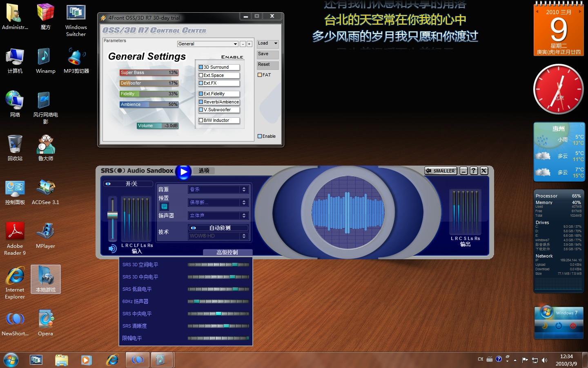Open the 回收站 recycle bin icon
This screenshot has width=588, height=368.
(15, 148)
